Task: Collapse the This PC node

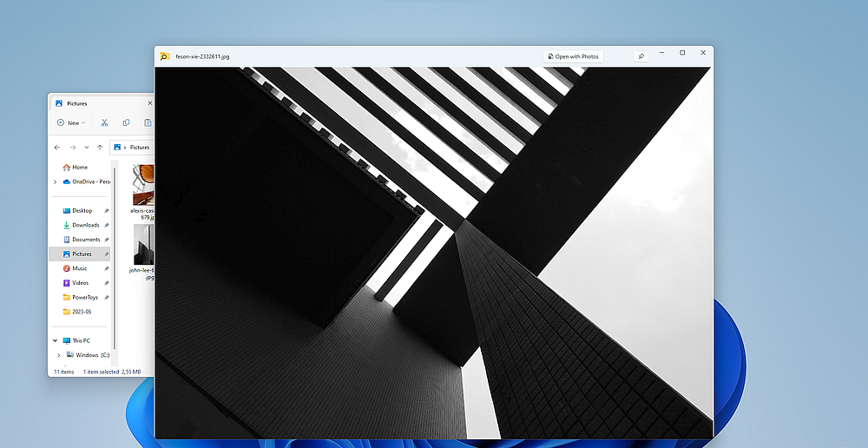Action: coord(55,340)
